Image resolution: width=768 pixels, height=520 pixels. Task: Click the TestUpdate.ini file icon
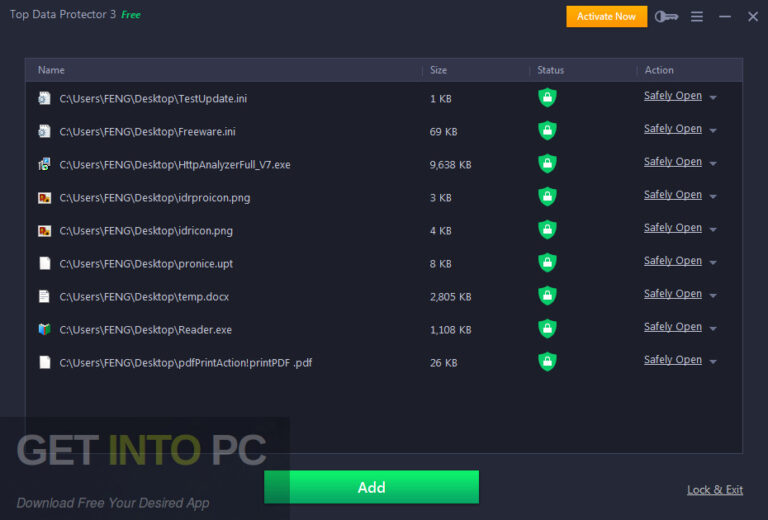[44, 98]
